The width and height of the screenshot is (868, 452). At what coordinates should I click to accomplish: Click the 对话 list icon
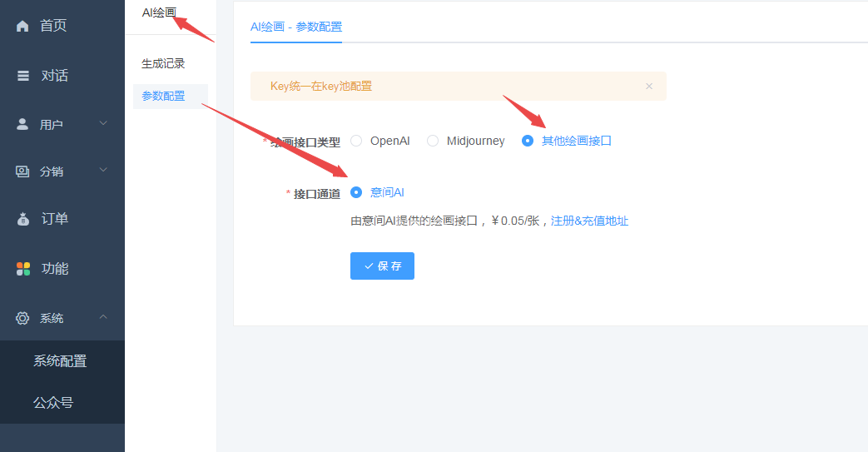[23, 76]
